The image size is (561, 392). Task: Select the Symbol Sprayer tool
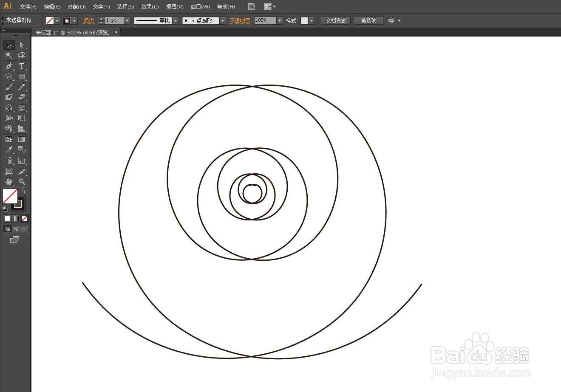pyautogui.click(x=9, y=161)
